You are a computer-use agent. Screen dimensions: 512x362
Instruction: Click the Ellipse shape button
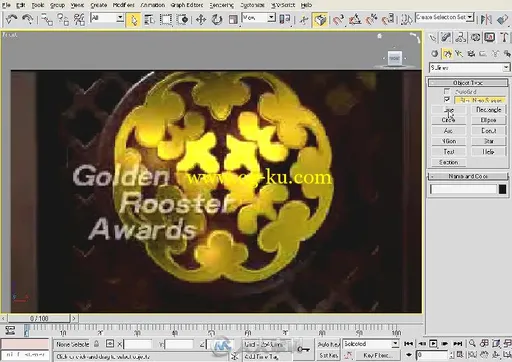point(488,120)
